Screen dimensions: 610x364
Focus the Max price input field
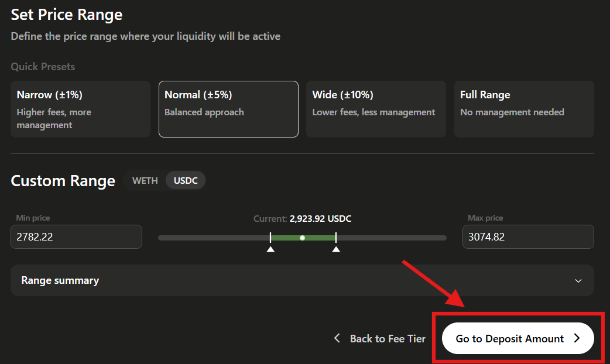528,237
